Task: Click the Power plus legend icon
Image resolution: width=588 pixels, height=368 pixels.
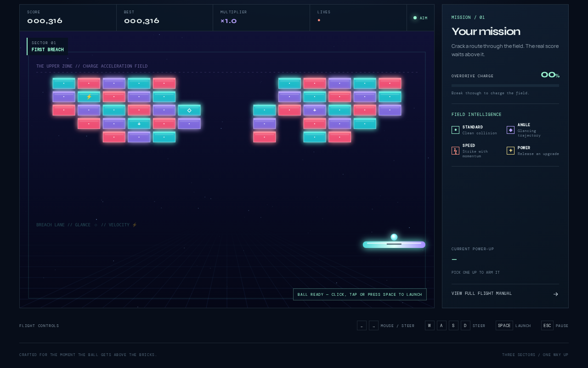Action: (510, 150)
